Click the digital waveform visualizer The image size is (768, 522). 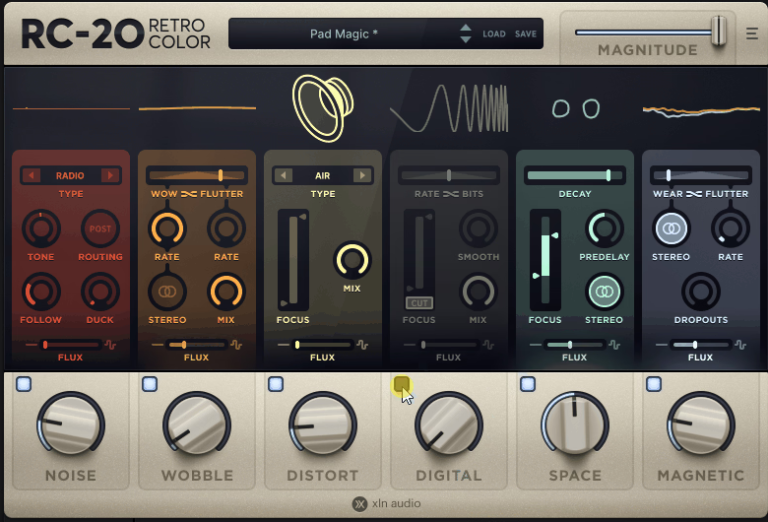(x=449, y=108)
